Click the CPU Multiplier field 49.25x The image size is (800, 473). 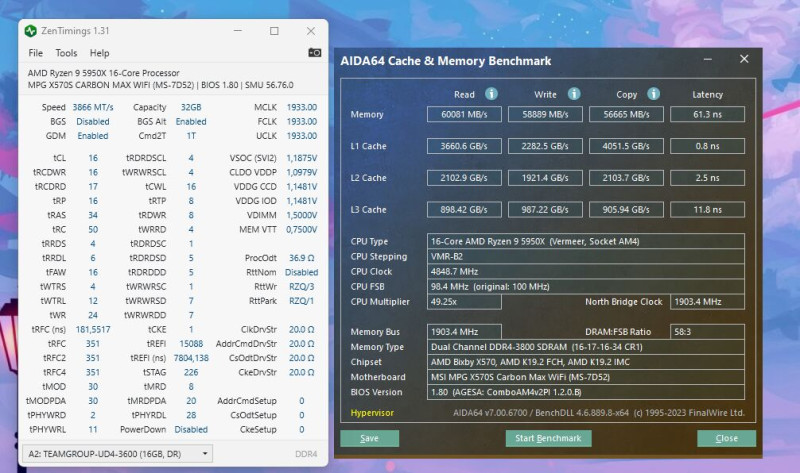click(464, 302)
